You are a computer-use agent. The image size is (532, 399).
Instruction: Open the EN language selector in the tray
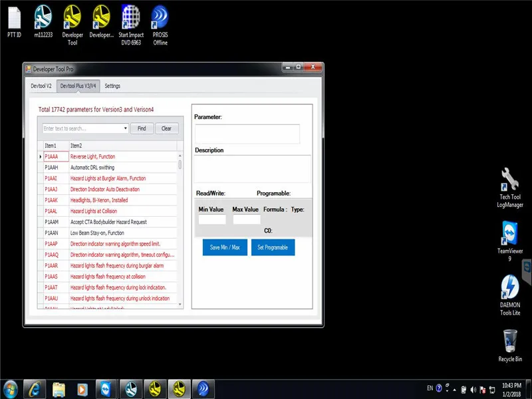click(x=430, y=388)
